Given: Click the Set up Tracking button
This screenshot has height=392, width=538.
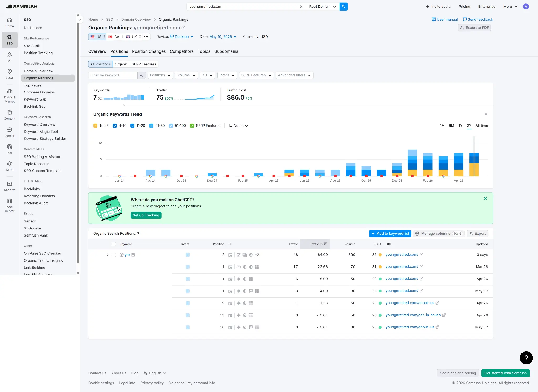Looking at the screenshot, I should [146, 215].
